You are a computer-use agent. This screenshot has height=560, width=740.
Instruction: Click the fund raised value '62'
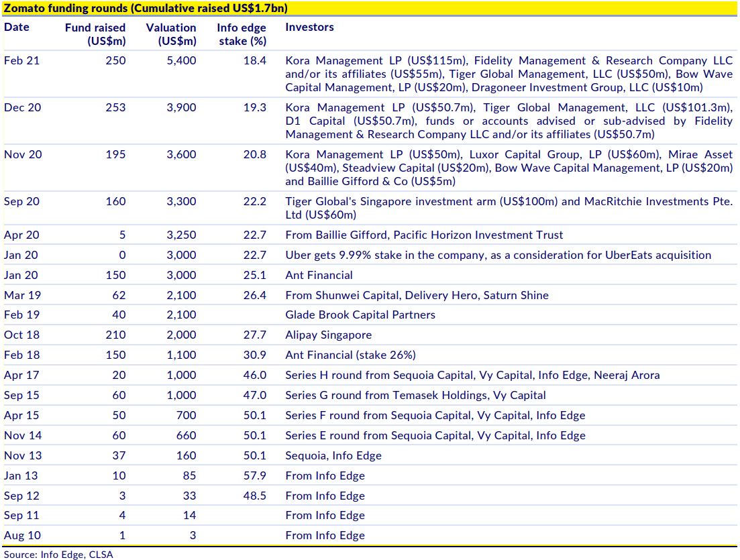119,295
